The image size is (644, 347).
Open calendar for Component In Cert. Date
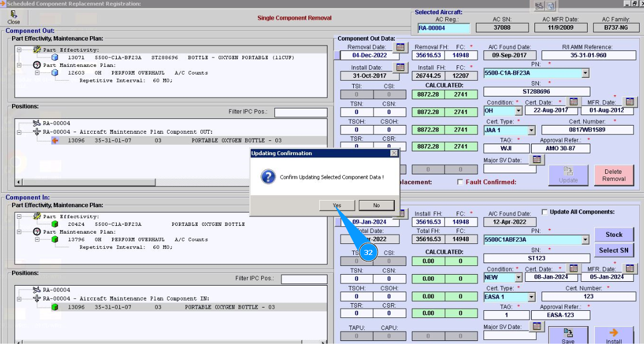coord(573,269)
